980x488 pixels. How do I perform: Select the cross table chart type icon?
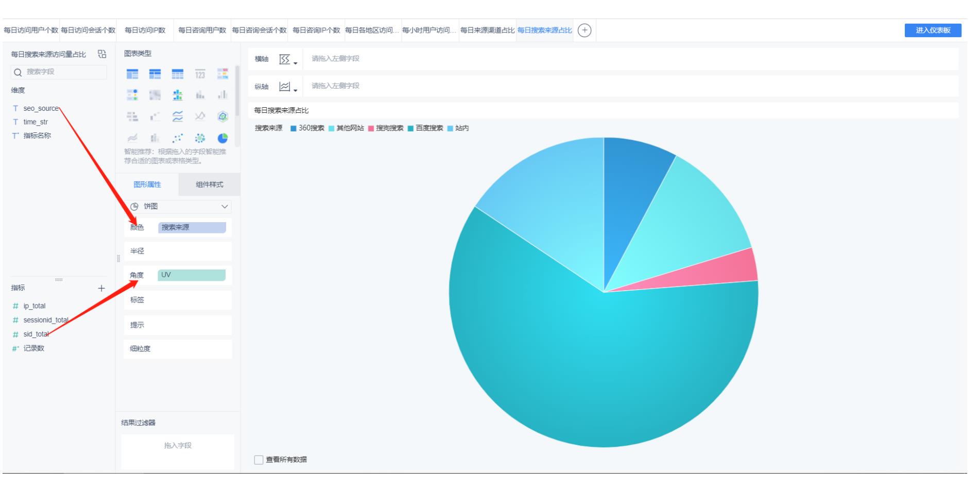tap(155, 74)
